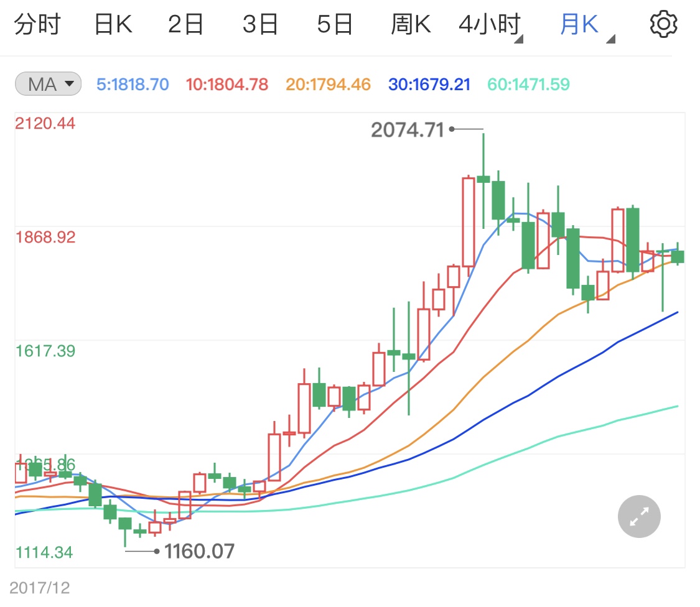
Task: Click the 2017/12 date label
Action: click(x=40, y=588)
